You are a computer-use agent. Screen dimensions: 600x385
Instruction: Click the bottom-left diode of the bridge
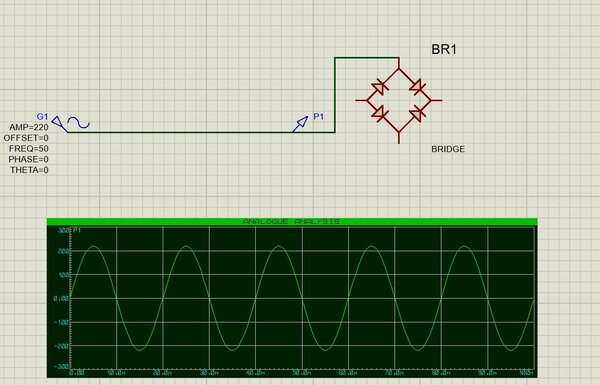click(x=379, y=114)
